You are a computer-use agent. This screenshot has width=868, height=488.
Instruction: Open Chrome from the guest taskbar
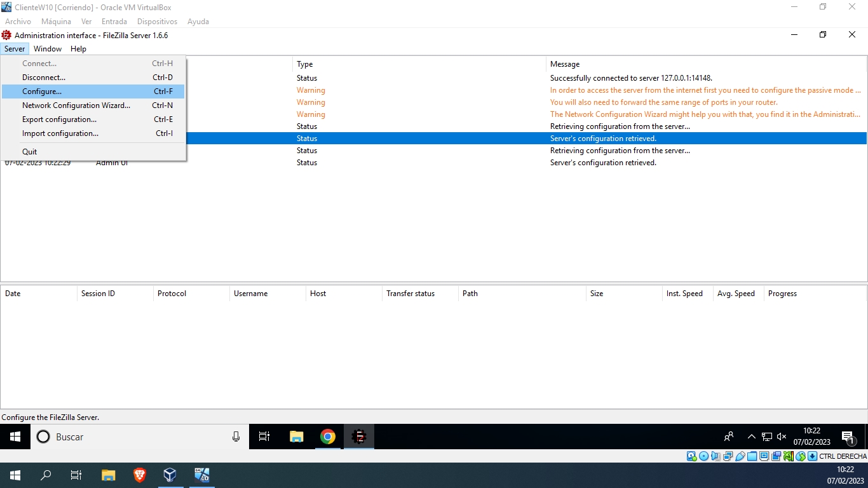click(x=328, y=437)
